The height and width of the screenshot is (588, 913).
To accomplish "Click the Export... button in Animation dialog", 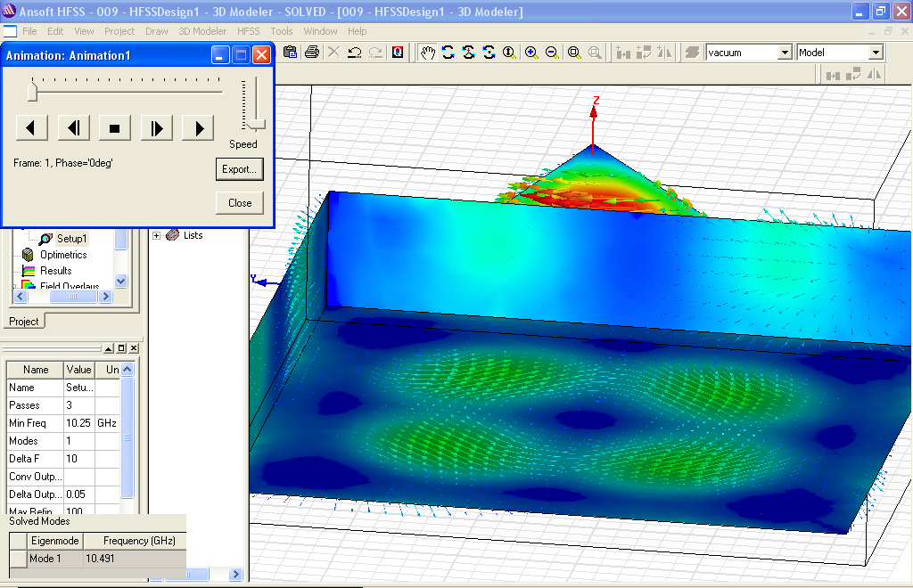I will (239, 169).
